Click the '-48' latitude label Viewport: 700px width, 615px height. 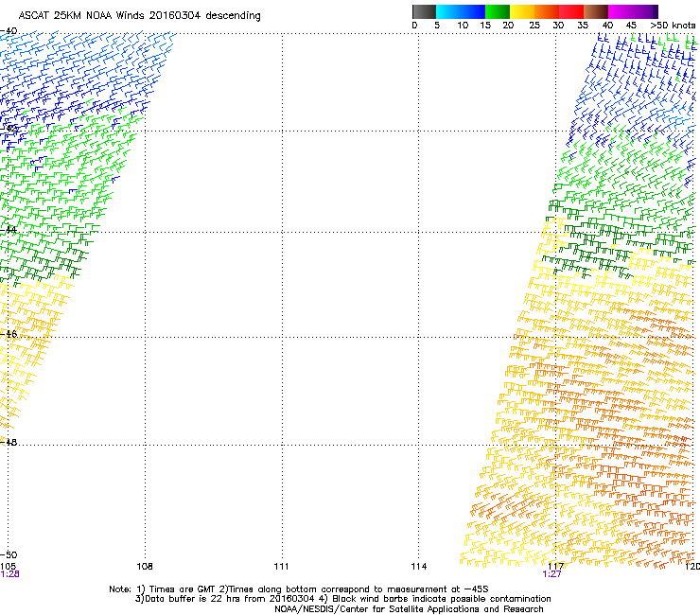pos(9,442)
